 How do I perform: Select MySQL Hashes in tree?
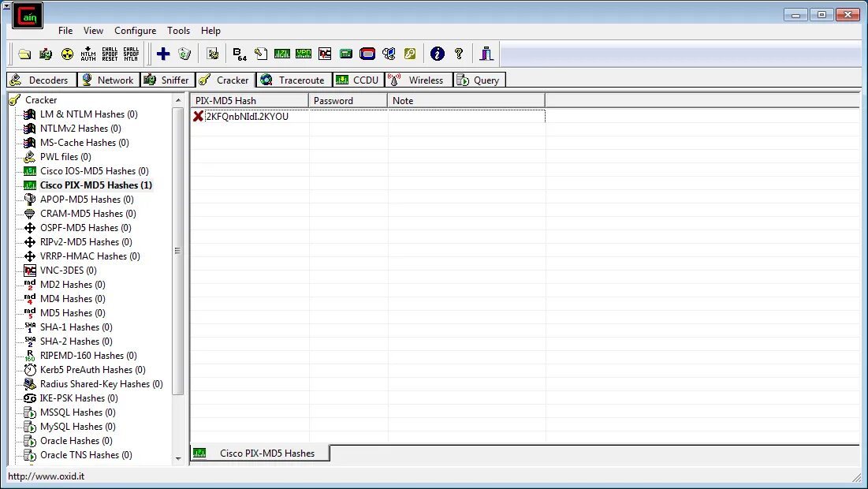tap(77, 427)
